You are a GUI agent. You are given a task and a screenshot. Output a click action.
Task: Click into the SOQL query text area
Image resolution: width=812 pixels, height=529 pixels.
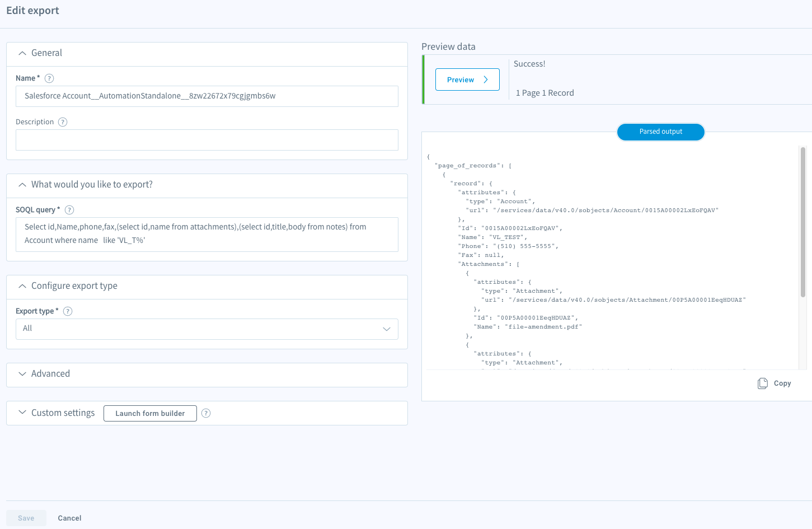pos(207,235)
